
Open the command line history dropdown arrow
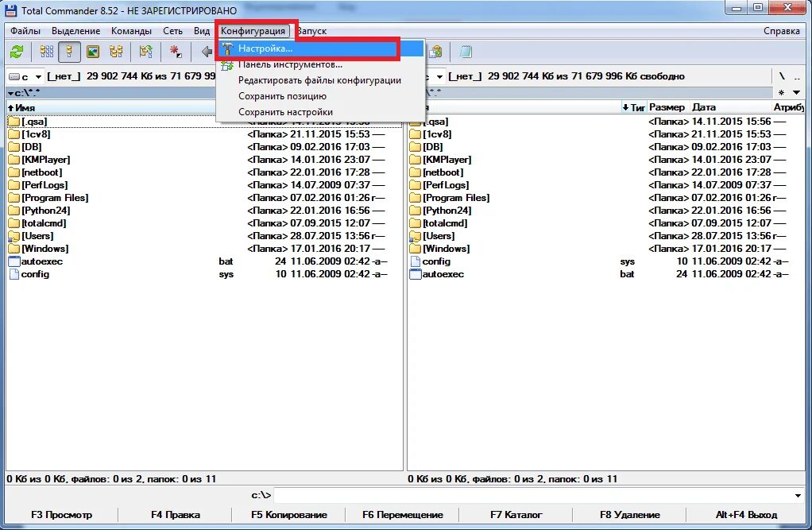point(798,495)
